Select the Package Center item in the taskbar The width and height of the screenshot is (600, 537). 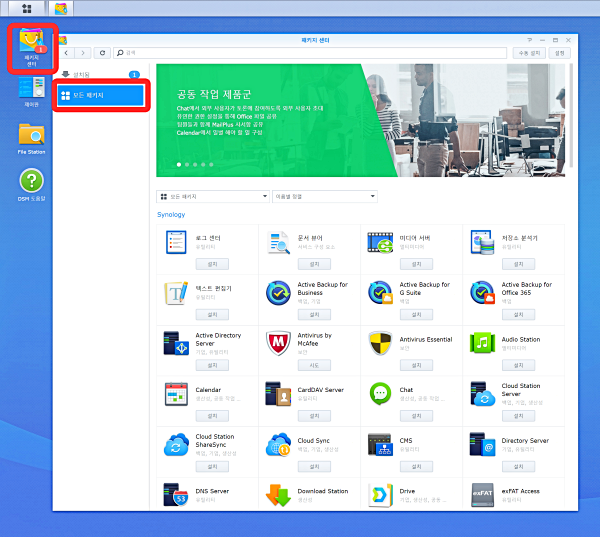[x=61, y=8]
